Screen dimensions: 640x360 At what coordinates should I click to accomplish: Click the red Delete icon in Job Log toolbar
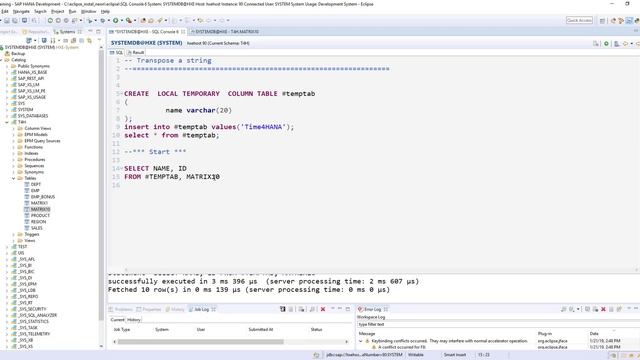click(x=323, y=309)
